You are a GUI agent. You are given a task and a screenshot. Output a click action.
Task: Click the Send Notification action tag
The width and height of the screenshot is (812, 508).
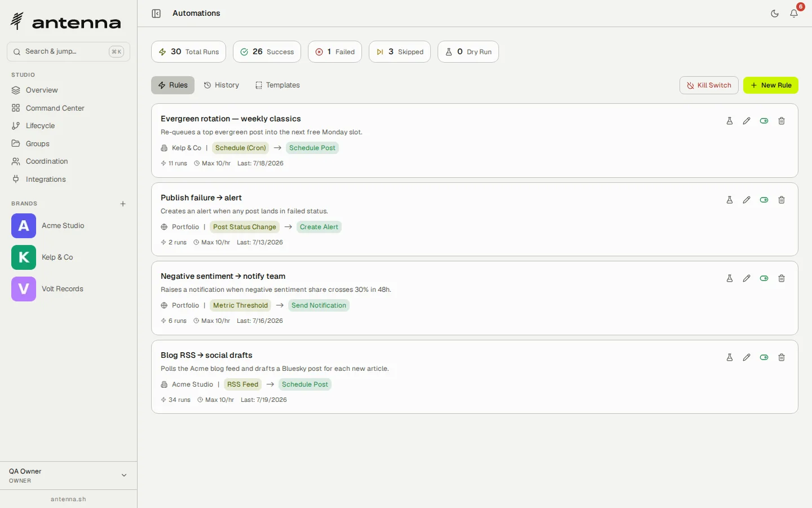click(x=319, y=305)
